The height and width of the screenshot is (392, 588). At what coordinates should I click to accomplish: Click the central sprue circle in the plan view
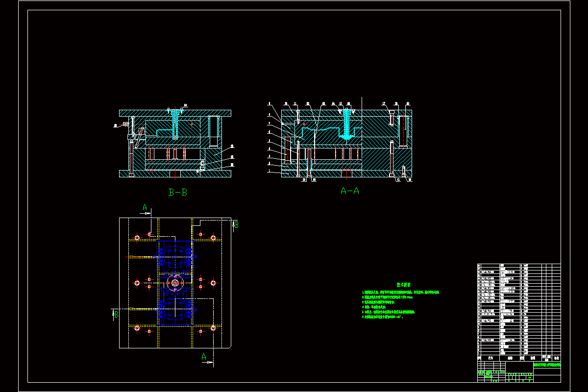click(x=174, y=283)
